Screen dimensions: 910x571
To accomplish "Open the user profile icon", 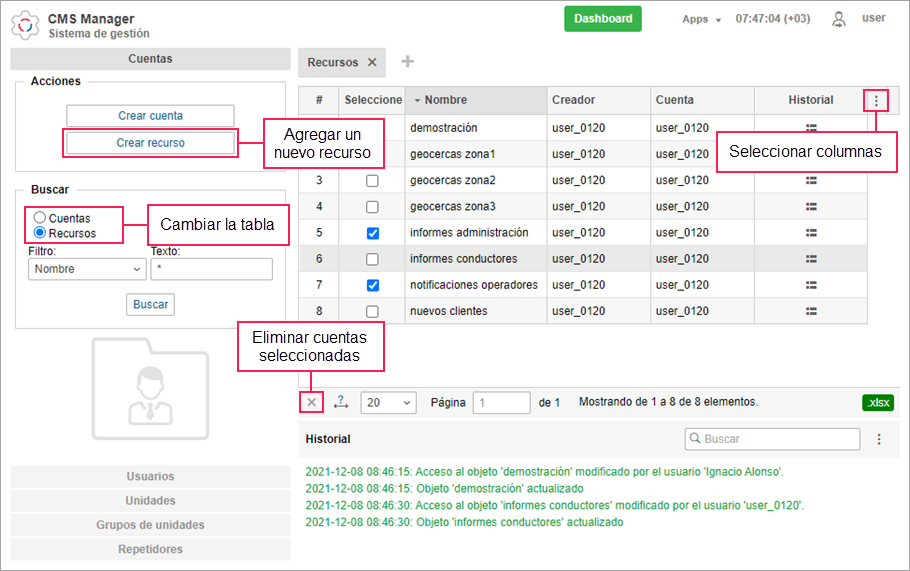I will [x=839, y=19].
